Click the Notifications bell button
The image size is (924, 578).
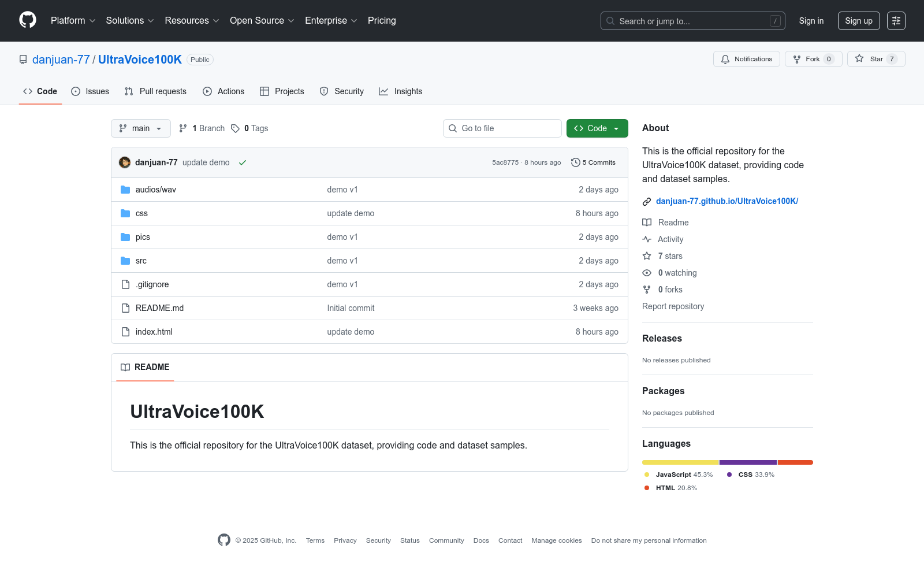coord(747,59)
